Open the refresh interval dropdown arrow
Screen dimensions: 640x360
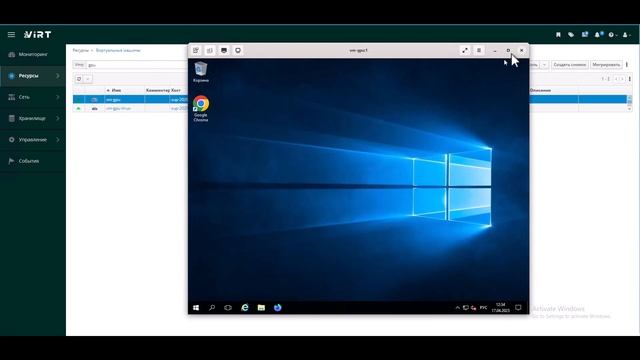(x=88, y=79)
